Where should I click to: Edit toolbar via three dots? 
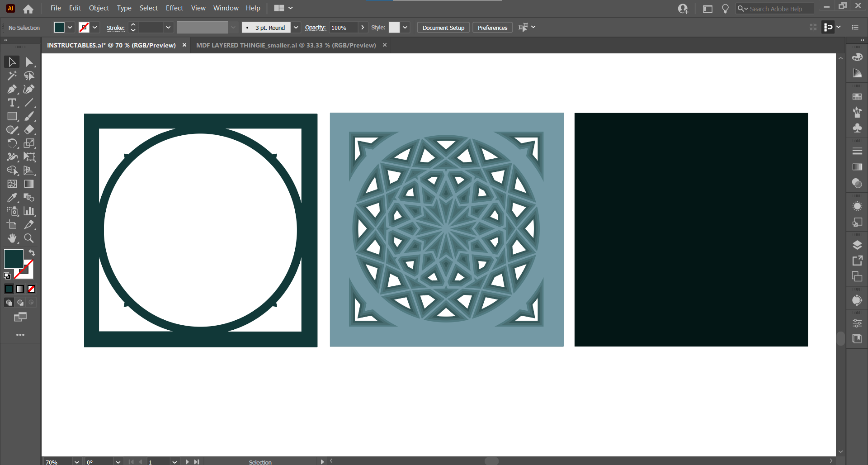(x=20, y=335)
